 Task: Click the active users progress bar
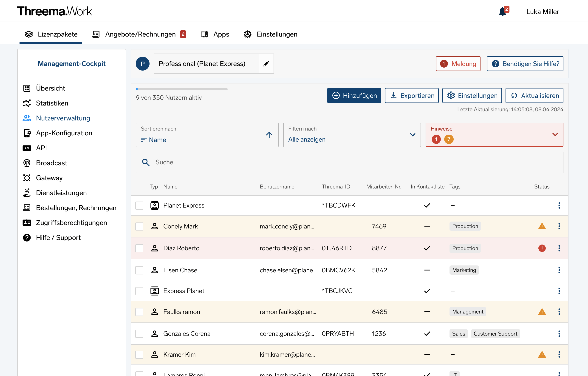[182, 89]
